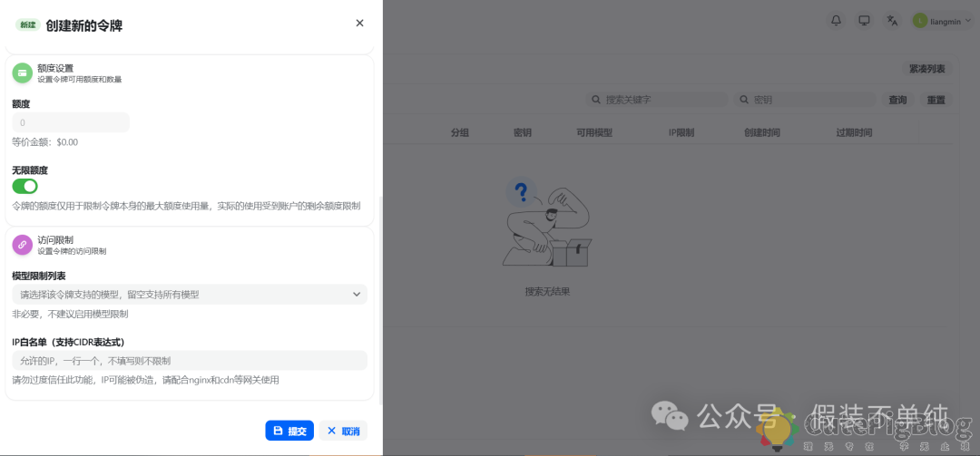Click the green quota settings card icon
The width and height of the screenshot is (980, 456).
pos(23,73)
